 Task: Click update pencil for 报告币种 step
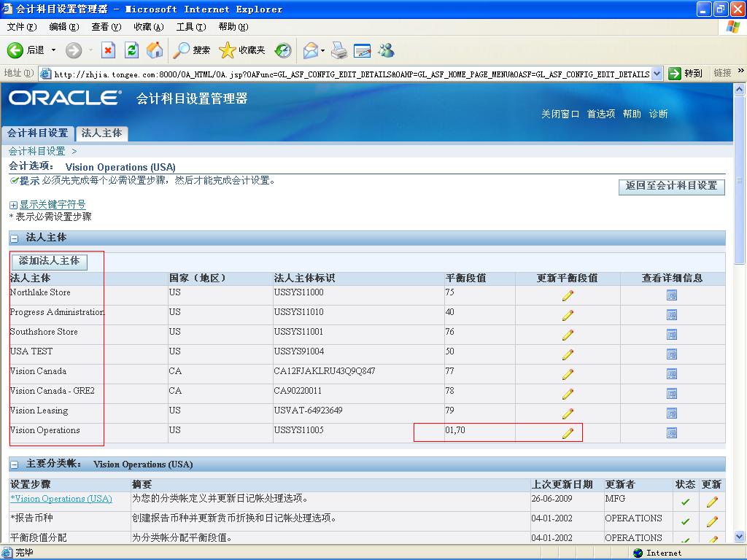pyautogui.click(x=712, y=521)
